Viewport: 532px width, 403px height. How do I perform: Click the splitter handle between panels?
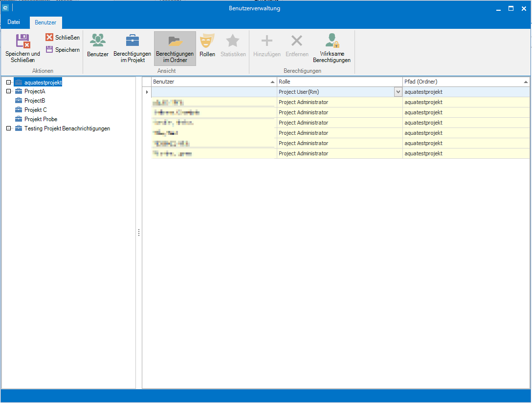pyautogui.click(x=139, y=233)
